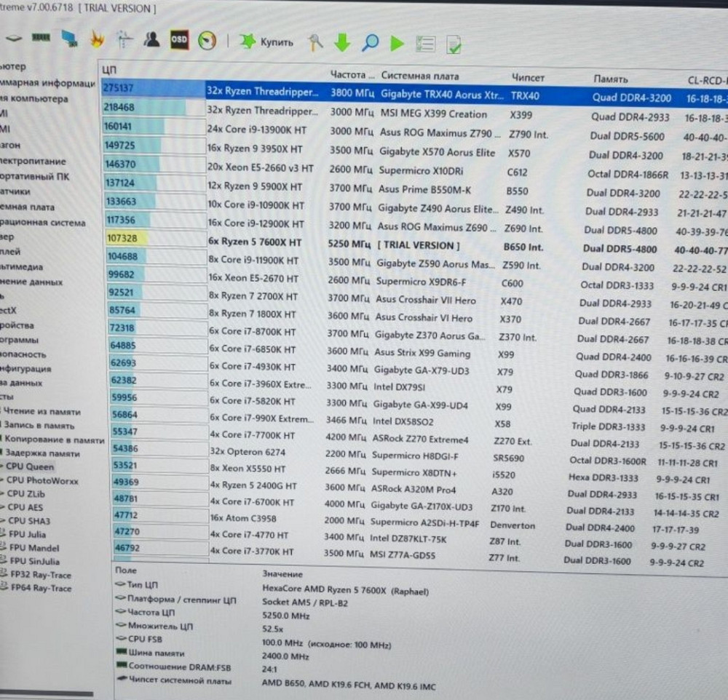
Task: Launch the flame stability test icon
Action: coord(96,39)
